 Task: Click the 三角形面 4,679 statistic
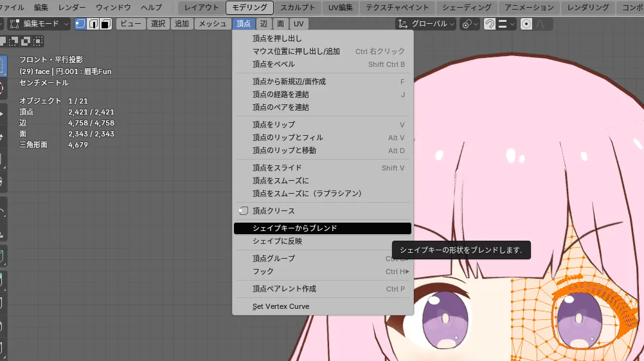53,145
